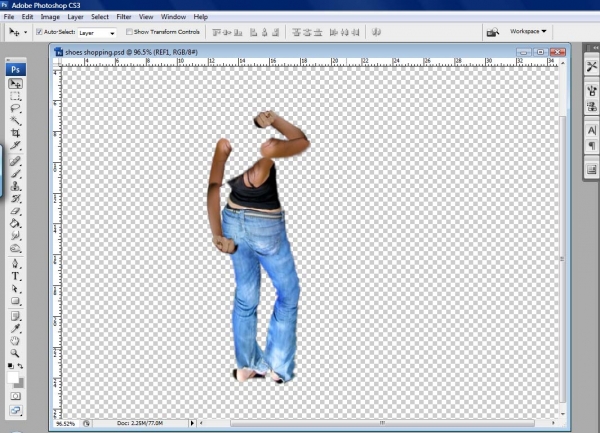Screen dimensions: 600x433
Task: Select the Dodge tool
Action: [x=15, y=248]
